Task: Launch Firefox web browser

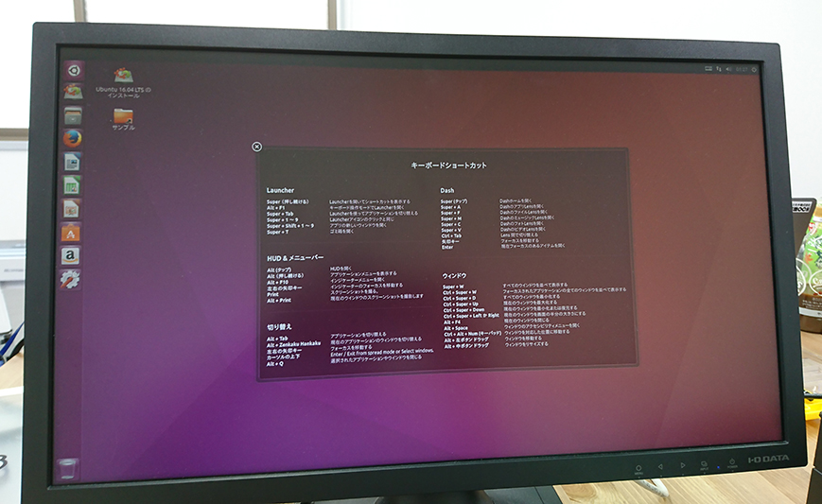Action: [x=73, y=138]
